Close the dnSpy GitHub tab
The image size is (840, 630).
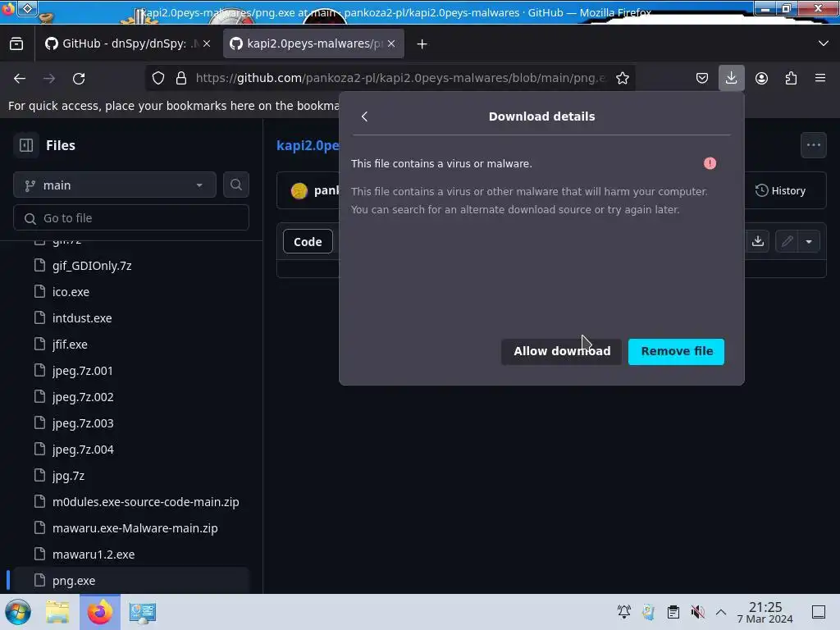click(207, 44)
